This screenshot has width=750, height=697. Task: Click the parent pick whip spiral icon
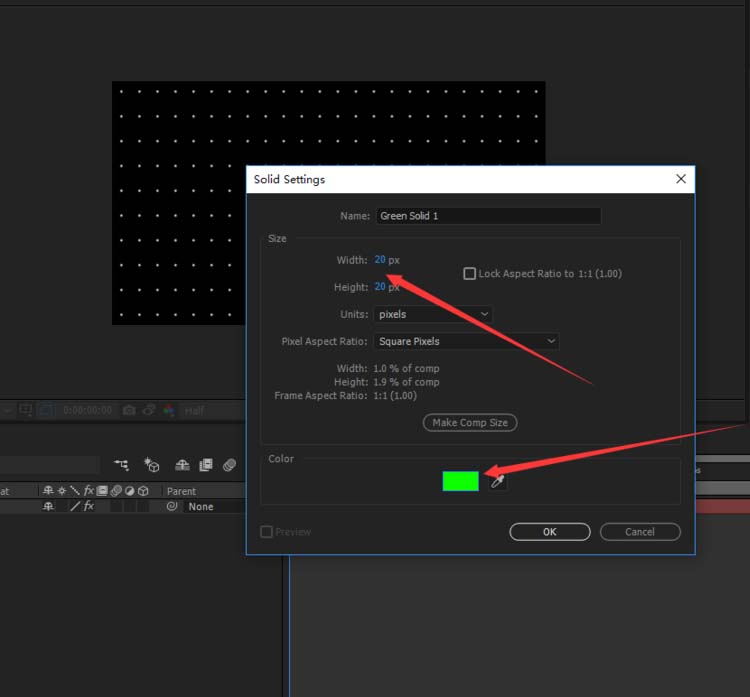coord(172,507)
